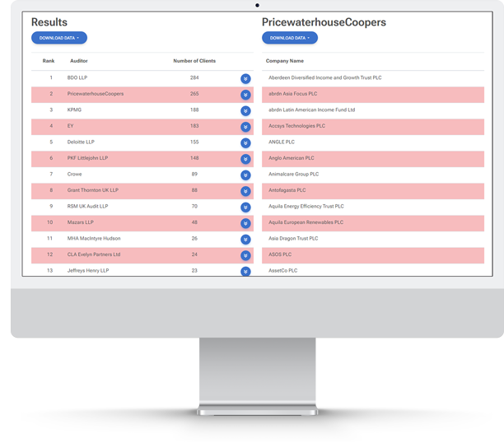Click client count 155 for Deloitte

point(194,142)
